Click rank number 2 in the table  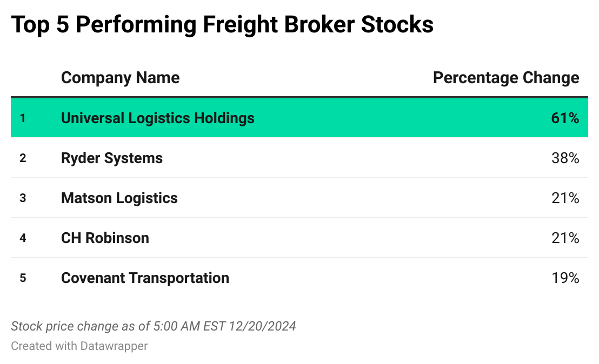23,158
